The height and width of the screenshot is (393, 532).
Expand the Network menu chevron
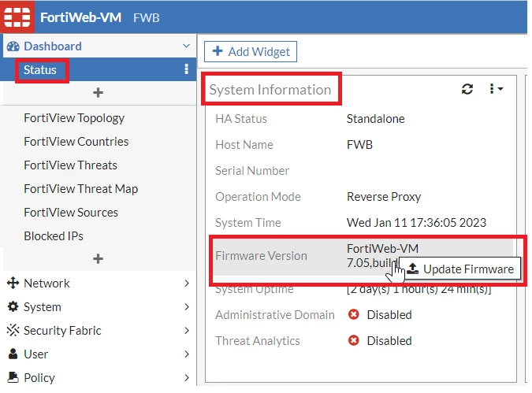pyautogui.click(x=187, y=284)
